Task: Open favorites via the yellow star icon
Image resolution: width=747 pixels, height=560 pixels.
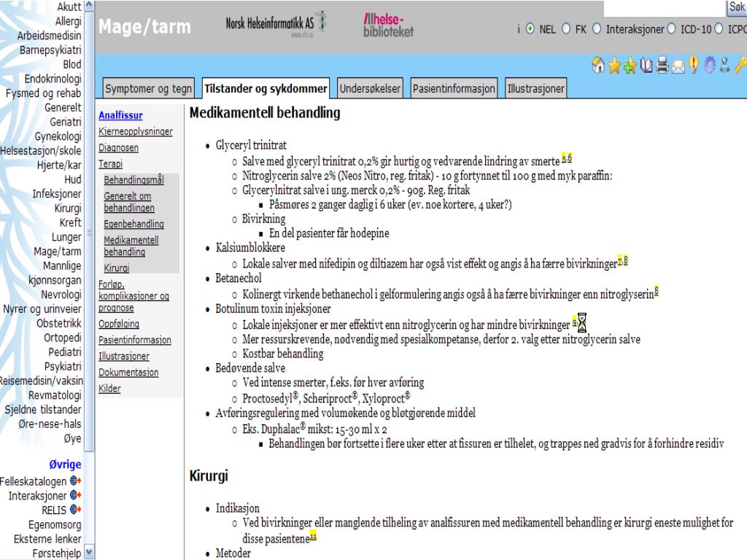Action: tap(614, 65)
